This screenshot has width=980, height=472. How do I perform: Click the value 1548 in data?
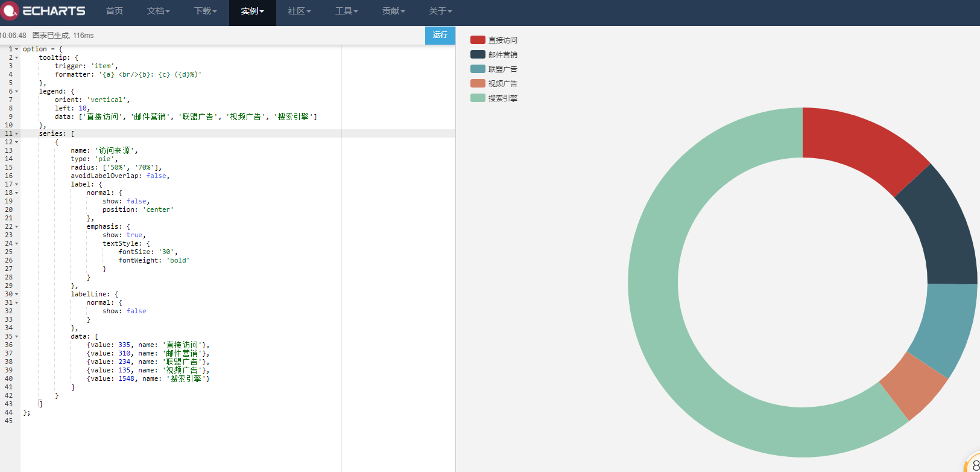point(126,379)
